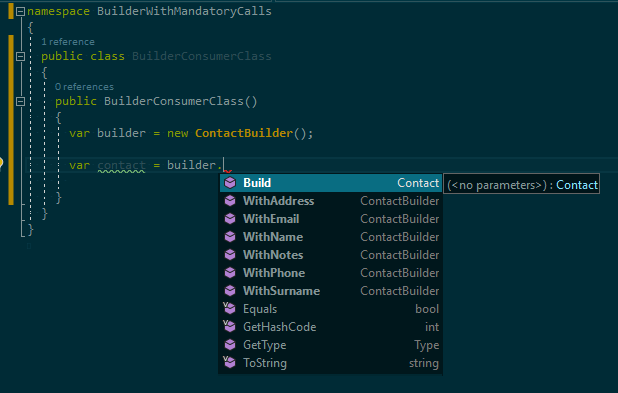Screen dimensions: 618x393
Task: Select WithSurname completion entry
Action: (x=331, y=291)
